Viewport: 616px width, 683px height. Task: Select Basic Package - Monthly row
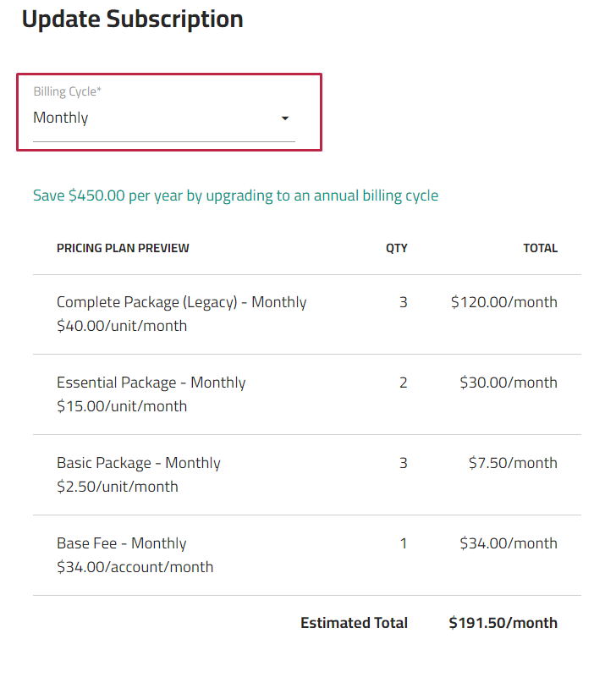(x=307, y=475)
